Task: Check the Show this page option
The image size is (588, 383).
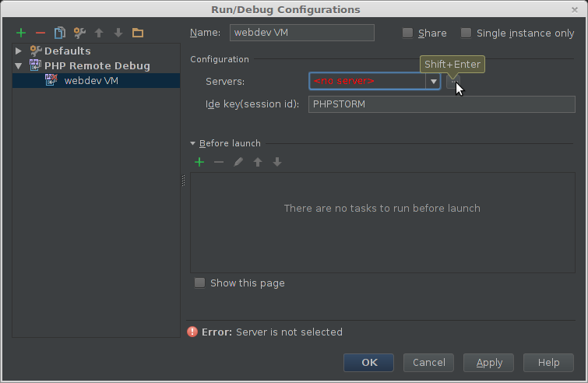Action: (200, 283)
